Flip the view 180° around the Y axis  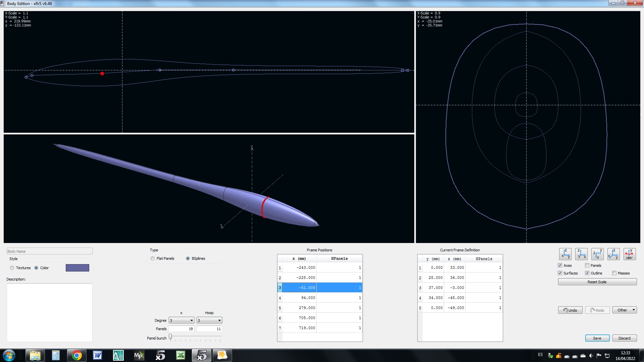pyautogui.click(x=629, y=254)
